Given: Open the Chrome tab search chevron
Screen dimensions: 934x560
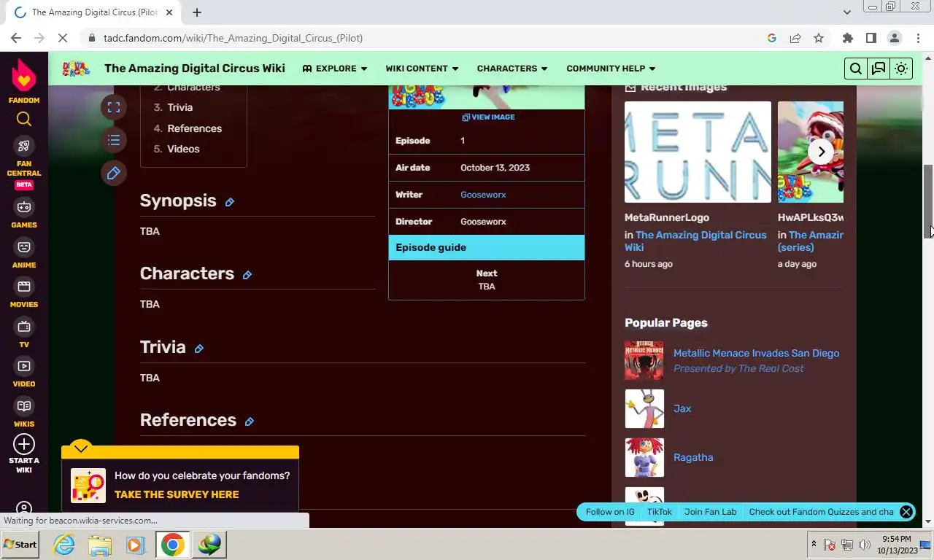Looking at the screenshot, I should tap(846, 12).
